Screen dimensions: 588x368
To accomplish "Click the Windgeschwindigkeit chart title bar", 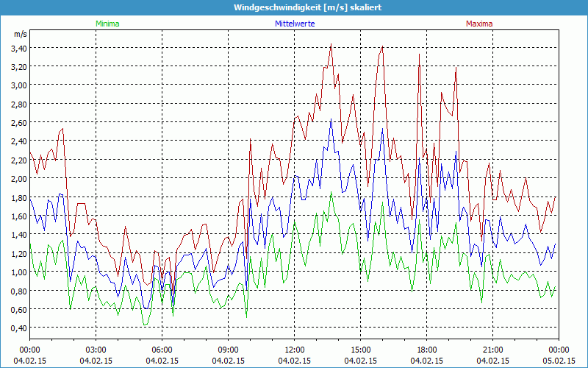I will point(294,7).
